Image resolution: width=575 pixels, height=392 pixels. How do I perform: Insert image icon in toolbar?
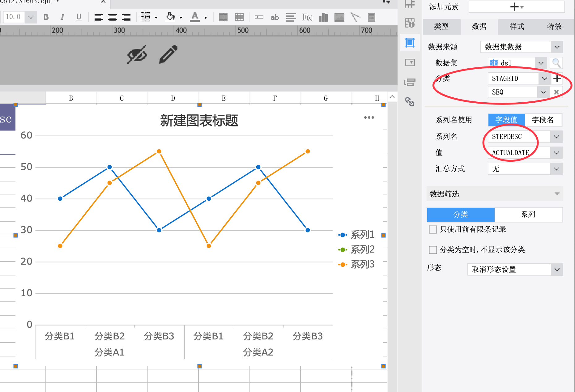click(339, 17)
